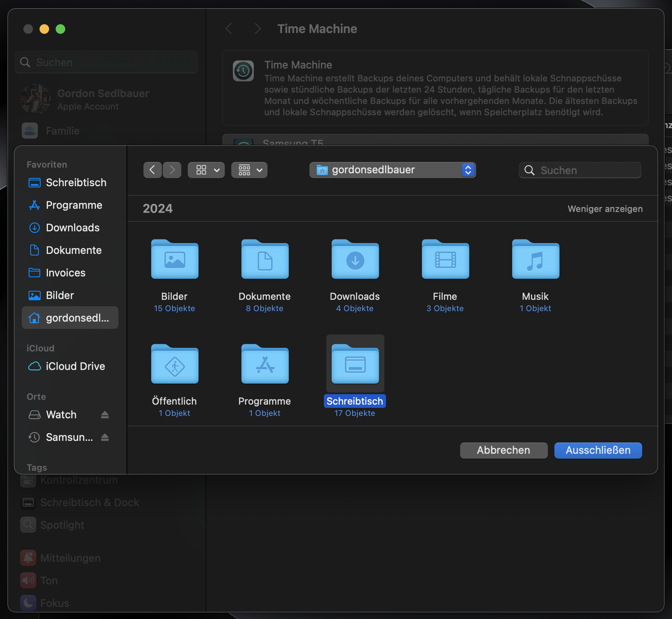Eject the Samsung volume
This screenshot has height=619, width=672.
105,437
